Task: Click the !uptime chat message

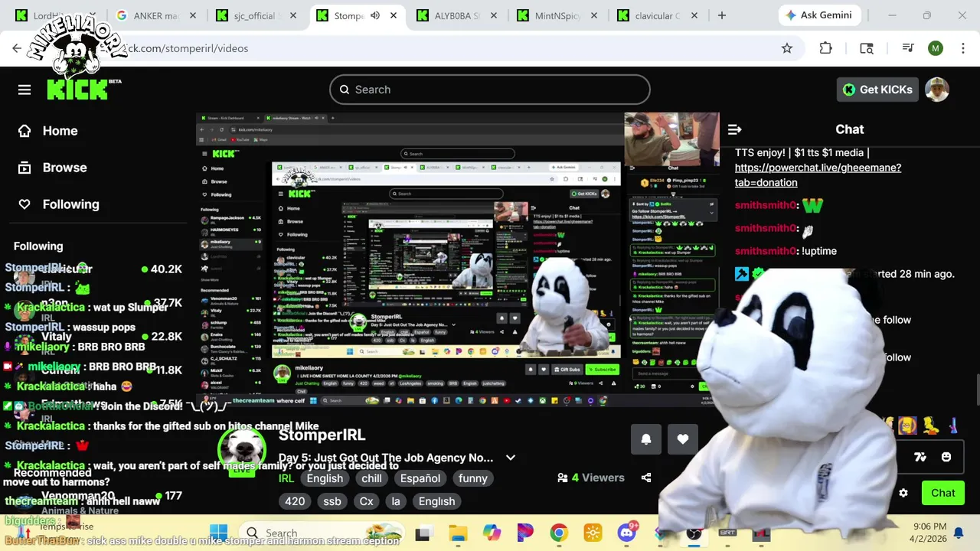Action: point(819,251)
